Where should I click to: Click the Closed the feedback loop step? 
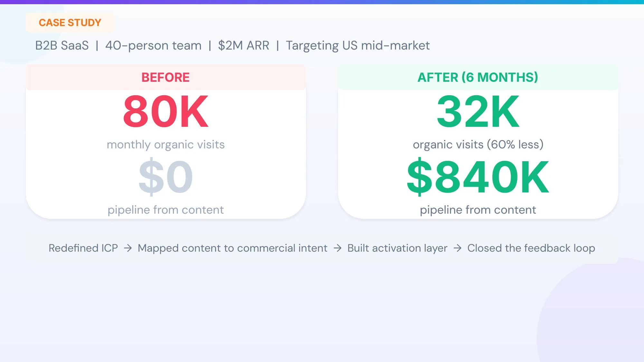click(531, 248)
